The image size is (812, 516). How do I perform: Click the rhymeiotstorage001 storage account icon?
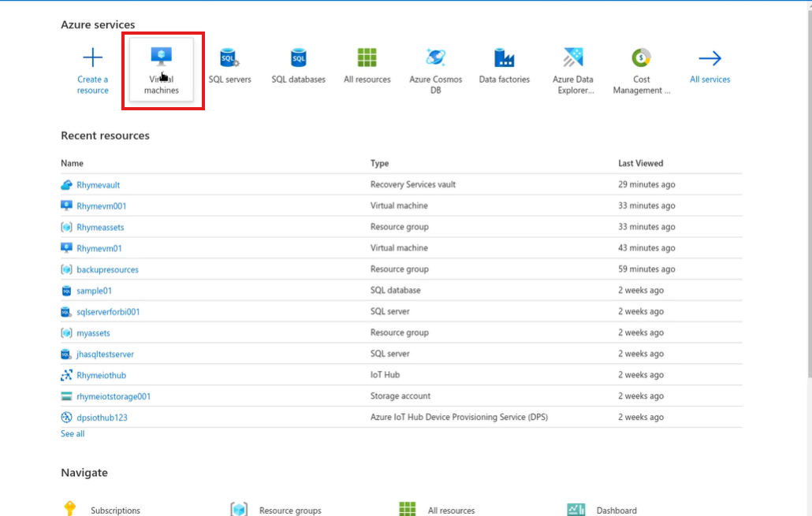click(66, 396)
